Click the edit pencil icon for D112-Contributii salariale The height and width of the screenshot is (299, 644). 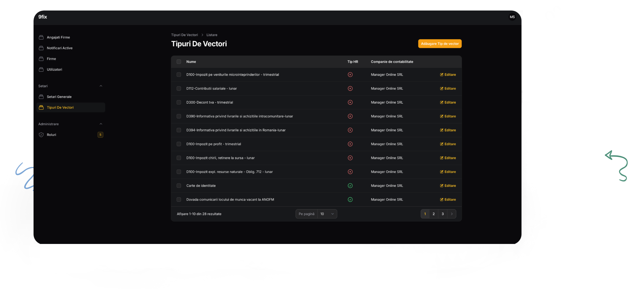[x=441, y=89]
